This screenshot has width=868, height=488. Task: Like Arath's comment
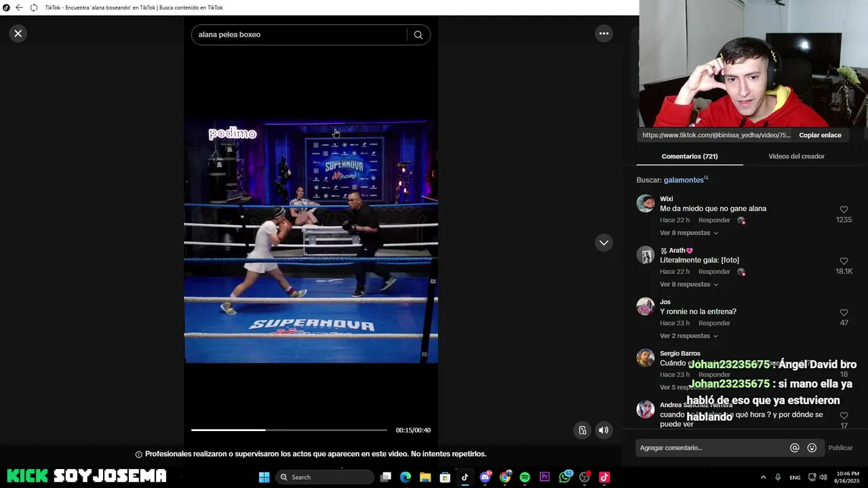(x=844, y=262)
